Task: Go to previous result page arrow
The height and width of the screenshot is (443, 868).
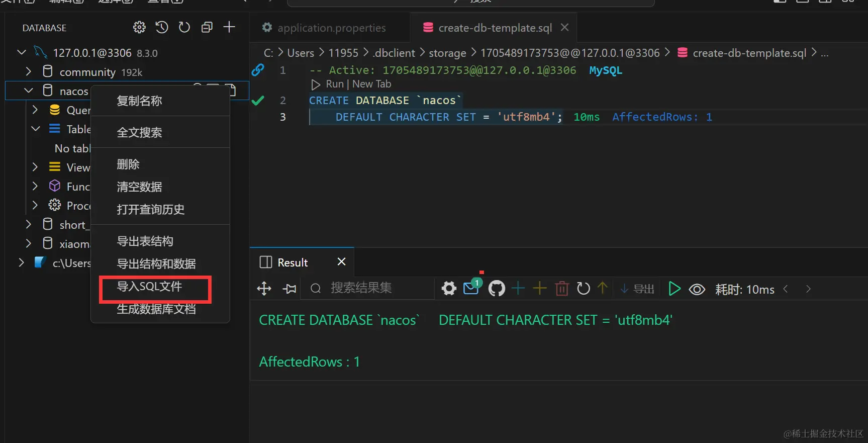Action: 786,289
